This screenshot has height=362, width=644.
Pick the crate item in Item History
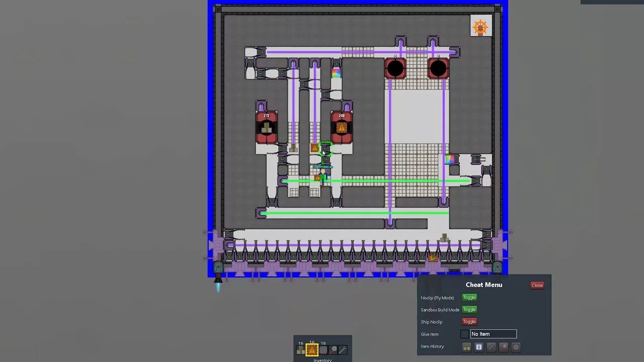(466, 347)
